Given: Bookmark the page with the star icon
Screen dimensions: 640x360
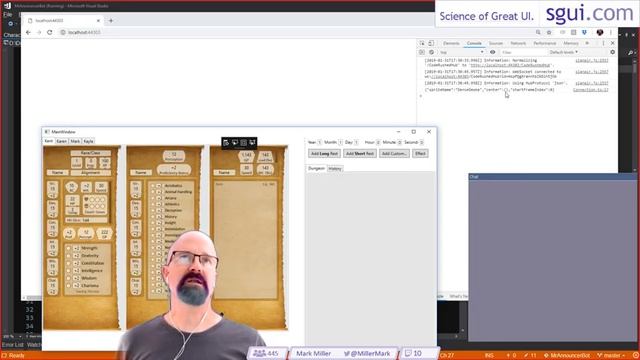Looking at the screenshot, I should [x=549, y=32].
